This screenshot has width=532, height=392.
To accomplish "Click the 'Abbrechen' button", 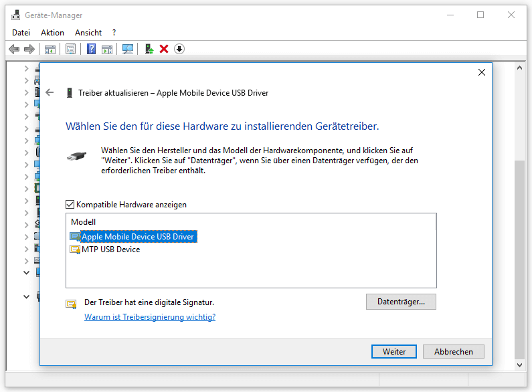I will coord(453,352).
